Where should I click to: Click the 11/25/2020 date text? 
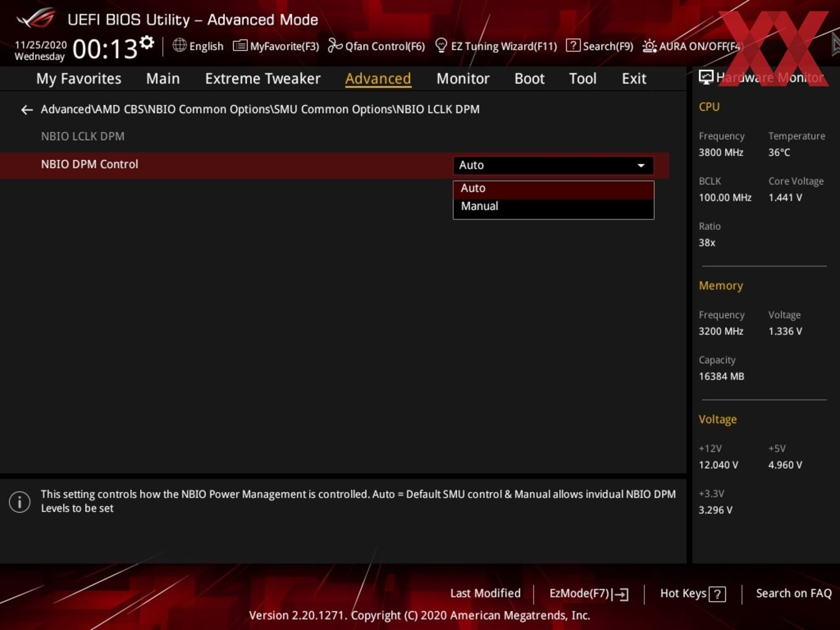coord(41,45)
